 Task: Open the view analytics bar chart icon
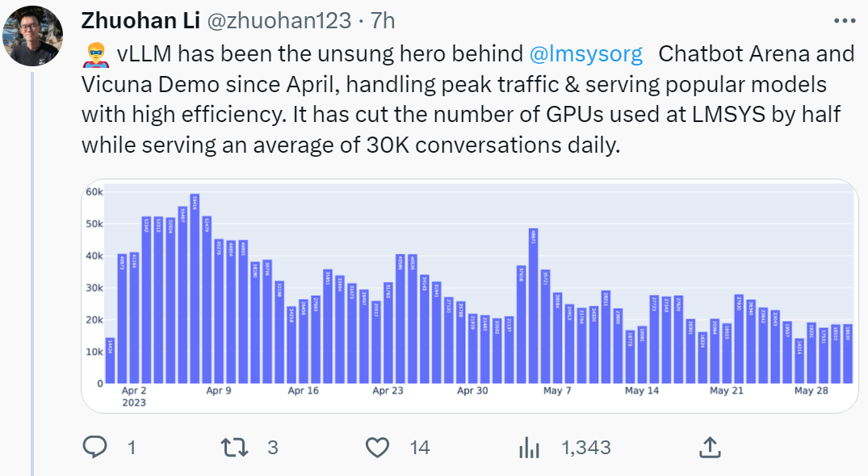click(x=529, y=447)
